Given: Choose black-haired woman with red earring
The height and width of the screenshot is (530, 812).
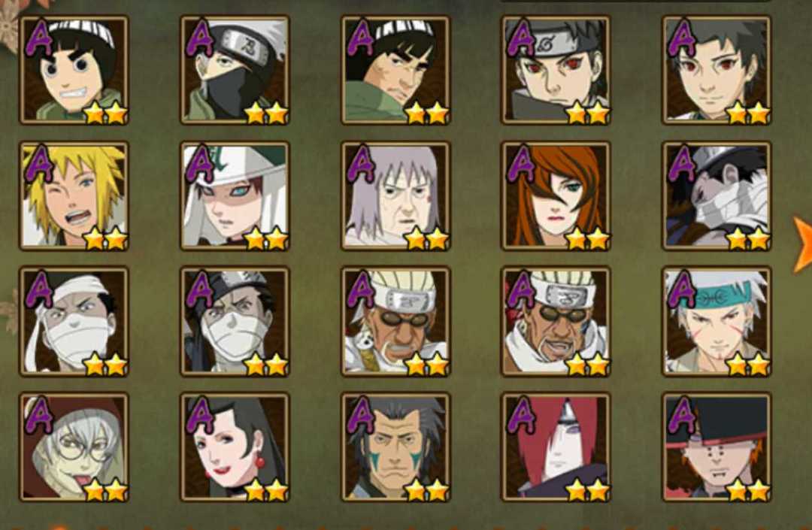Looking at the screenshot, I should 235,447.
